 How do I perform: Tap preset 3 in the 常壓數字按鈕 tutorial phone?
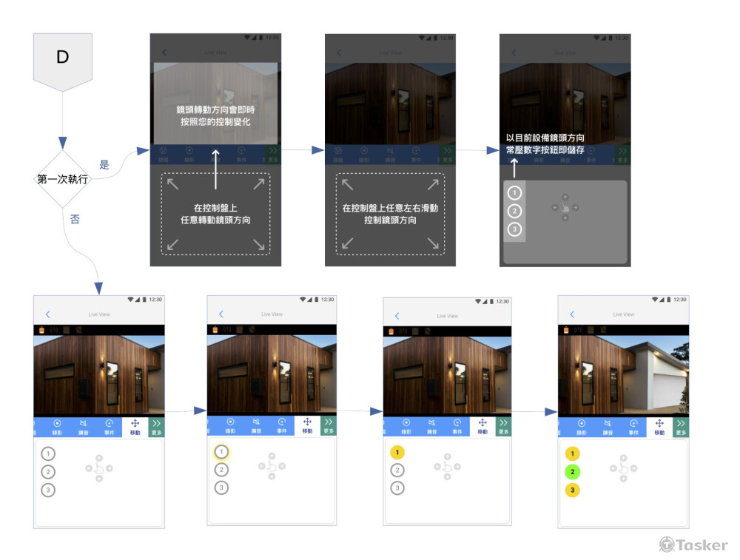coord(514,229)
